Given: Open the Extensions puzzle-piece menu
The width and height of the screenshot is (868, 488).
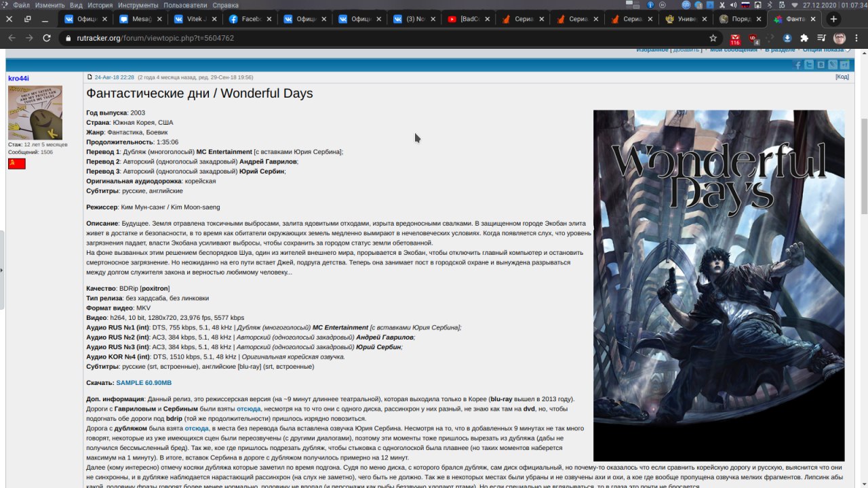Looking at the screenshot, I should click(804, 38).
